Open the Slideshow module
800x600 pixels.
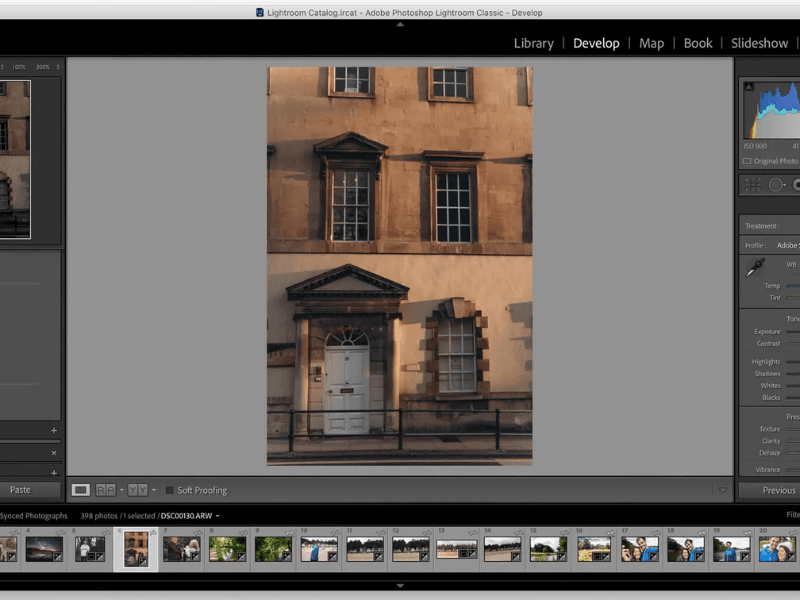759,43
